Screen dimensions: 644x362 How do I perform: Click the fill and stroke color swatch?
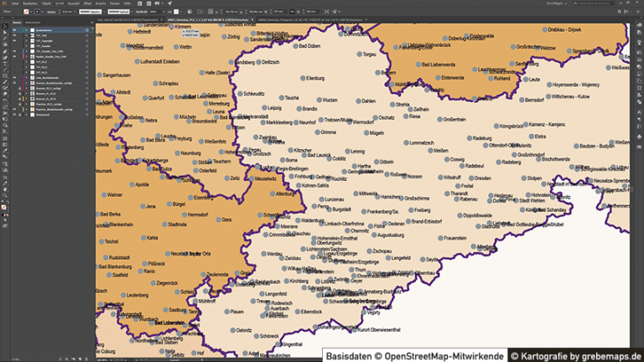coord(3,206)
